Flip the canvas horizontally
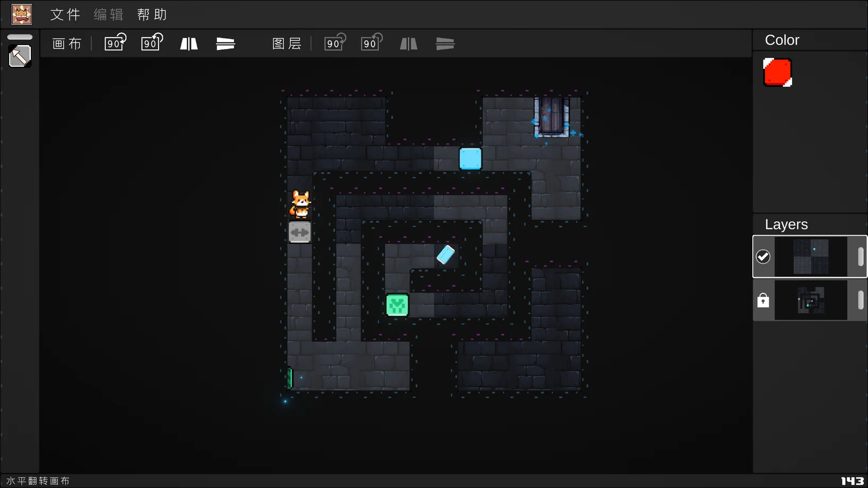 189,43
